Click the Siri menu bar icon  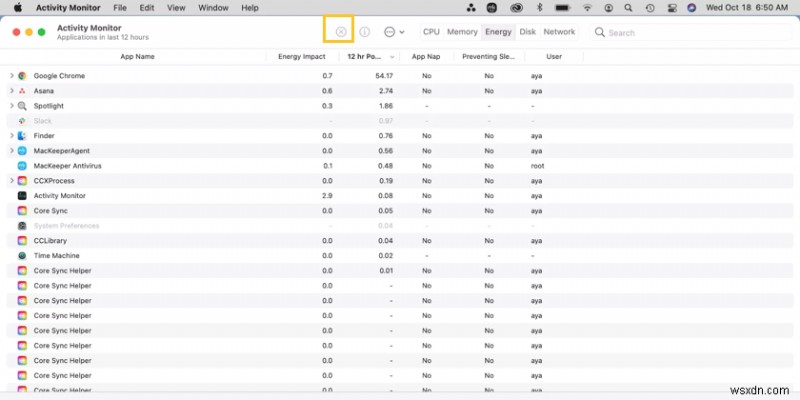tap(692, 8)
